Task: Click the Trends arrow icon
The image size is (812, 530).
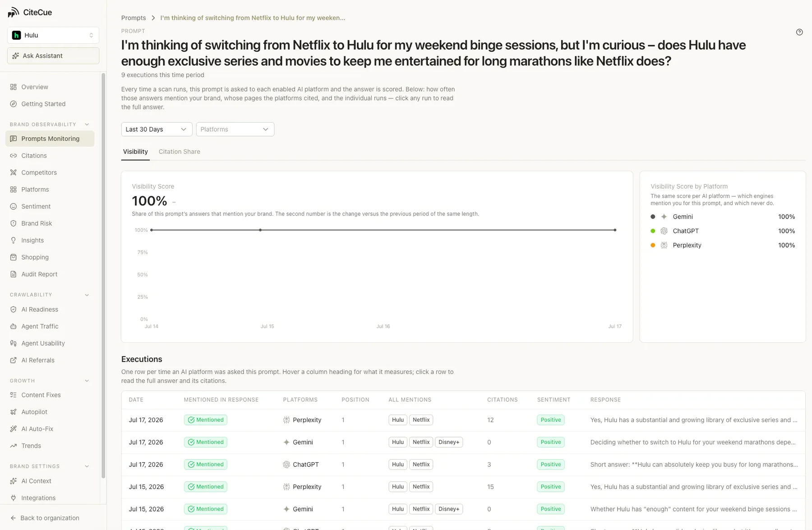Action: [x=14, y=446]
